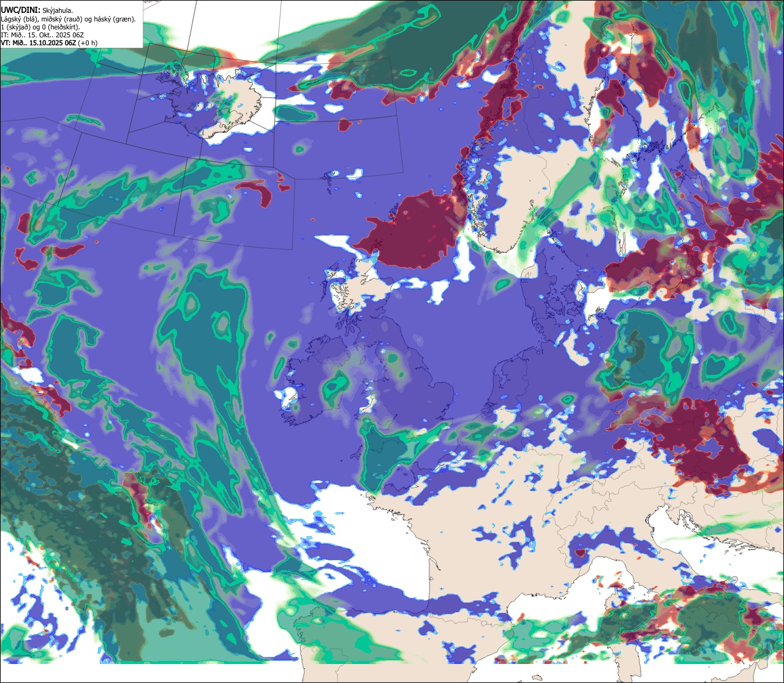Click the 'Lágský (blá), miðský (rauð)' legend line

(69, 19)
